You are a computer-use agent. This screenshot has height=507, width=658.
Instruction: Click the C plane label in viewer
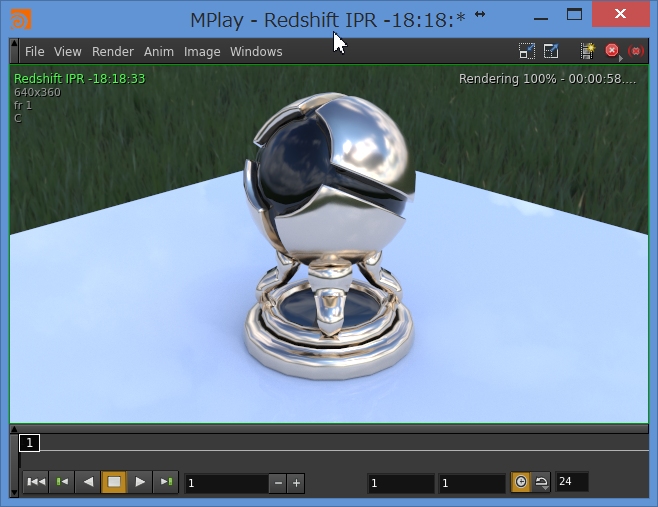18,118
